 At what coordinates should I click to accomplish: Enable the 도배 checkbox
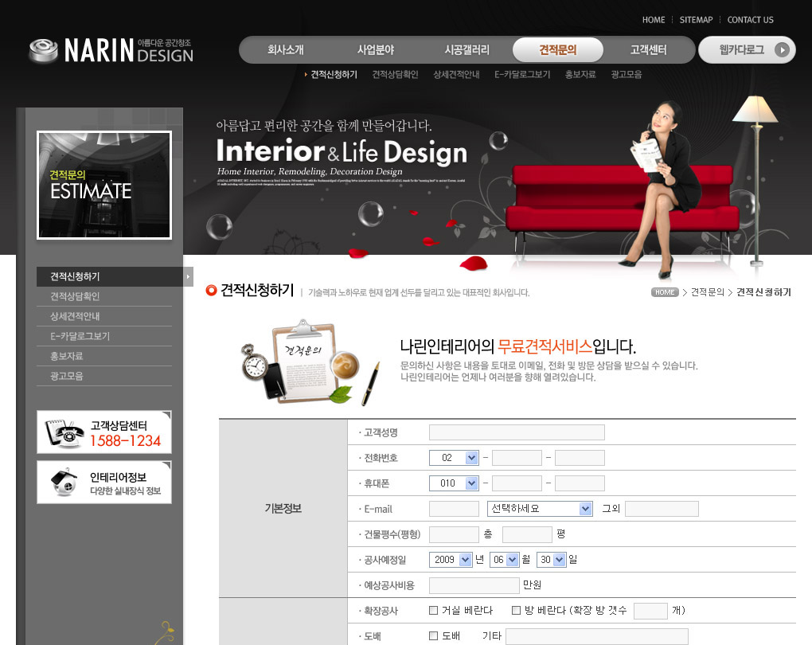[x=433, y=635]
